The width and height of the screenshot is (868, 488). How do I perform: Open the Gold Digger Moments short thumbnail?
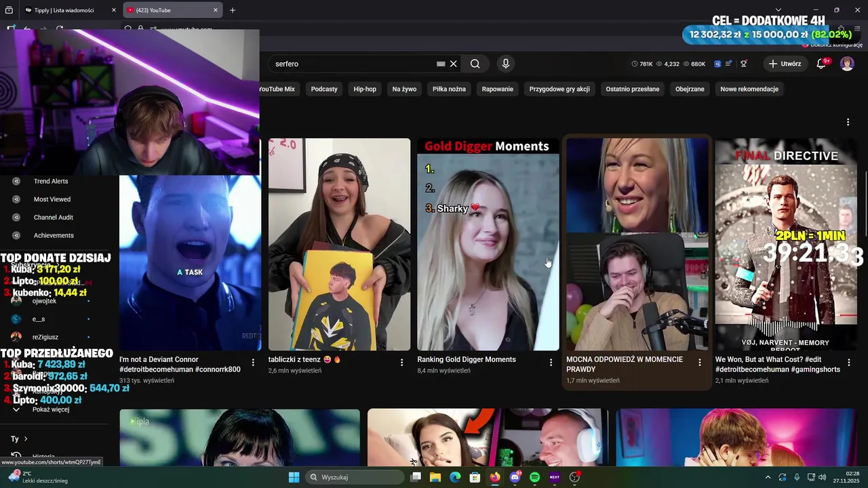click(x=488, y=244)
